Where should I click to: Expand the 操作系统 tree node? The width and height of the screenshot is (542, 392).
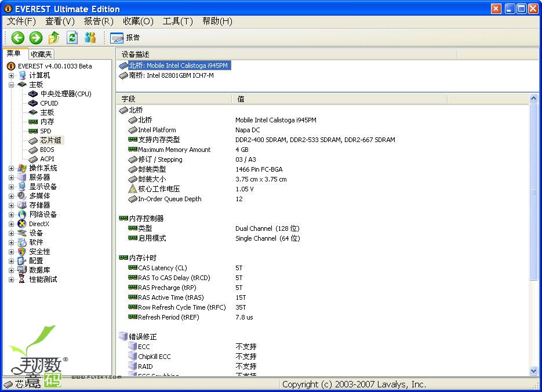pyautogui.click(x=12, y=168)
